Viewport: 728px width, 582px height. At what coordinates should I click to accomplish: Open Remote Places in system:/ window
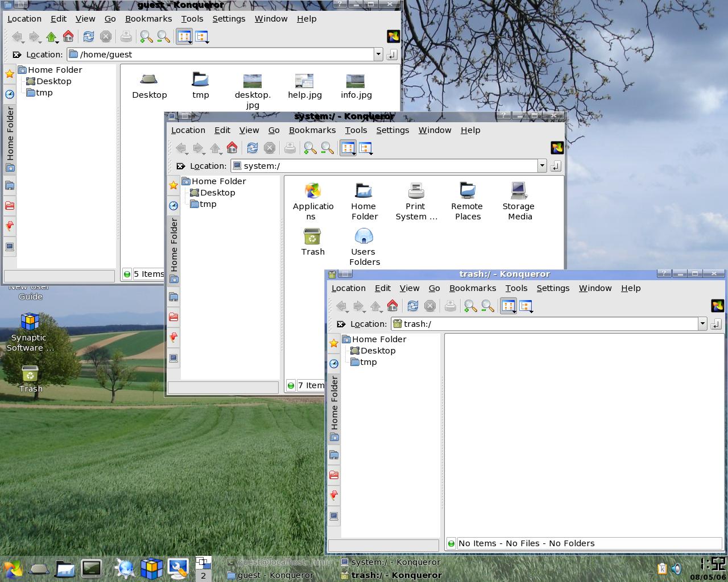pos(468,202)
